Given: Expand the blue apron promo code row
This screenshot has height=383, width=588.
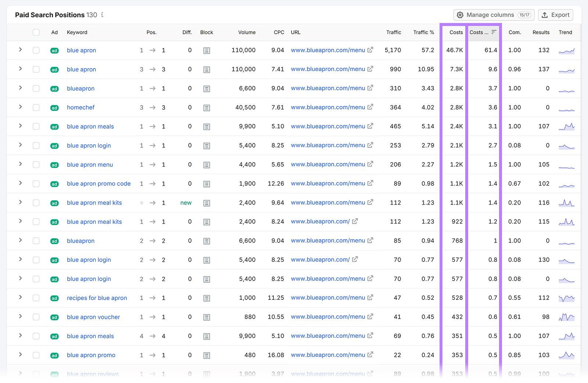Looking at the screenshot, I should coord(21,183).
